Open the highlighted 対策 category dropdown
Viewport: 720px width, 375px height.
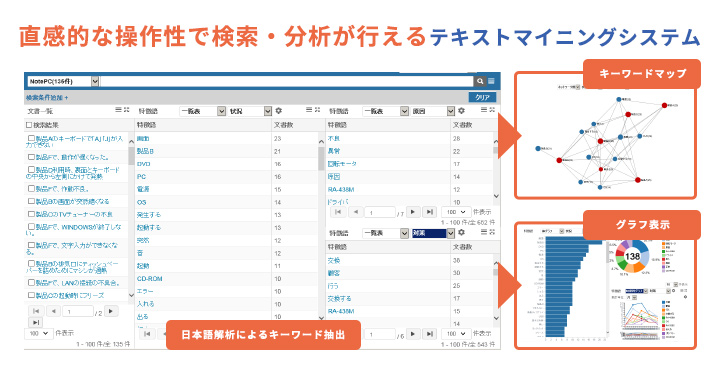(433, 233)
